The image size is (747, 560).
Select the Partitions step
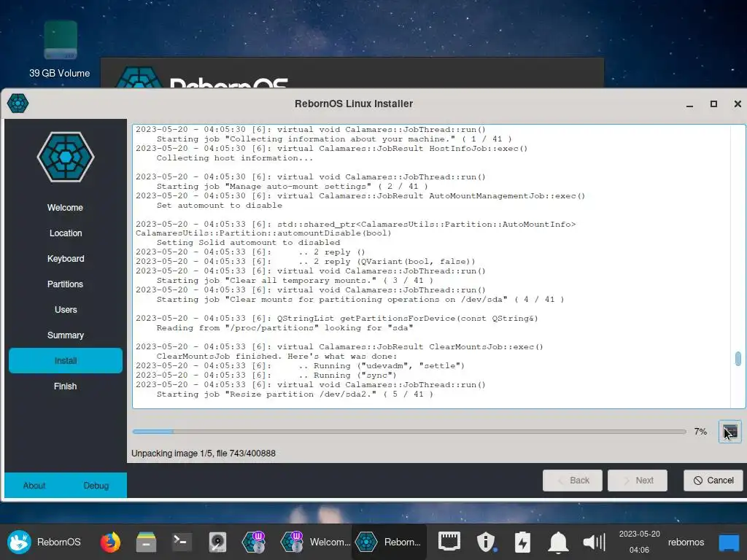pyautogui.click(x=65, y=284)
